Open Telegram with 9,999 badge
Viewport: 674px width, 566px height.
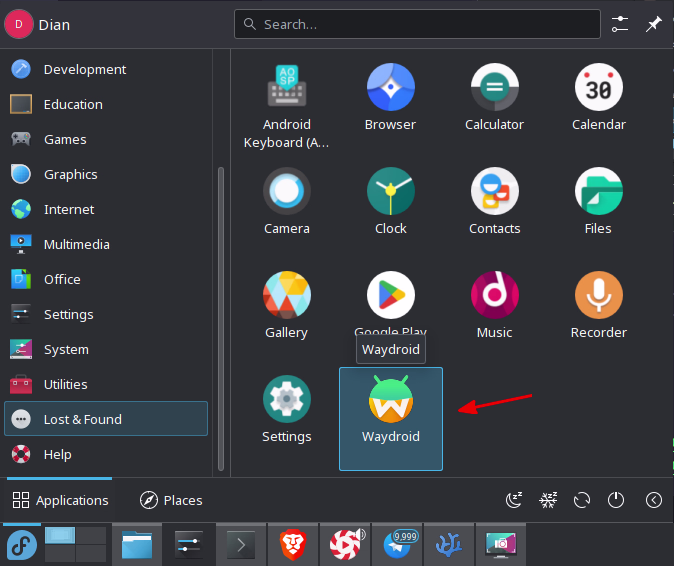pos(398,545)
